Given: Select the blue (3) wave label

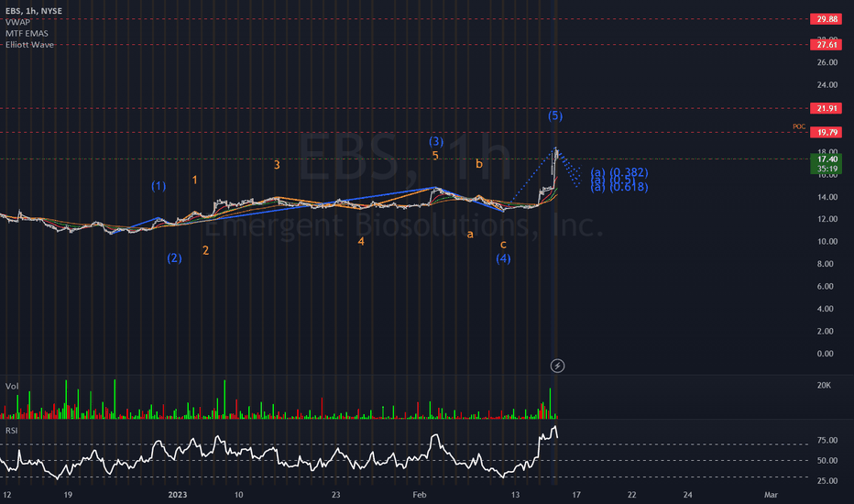Looking at the screenshot, I should [x=436, y=142].
